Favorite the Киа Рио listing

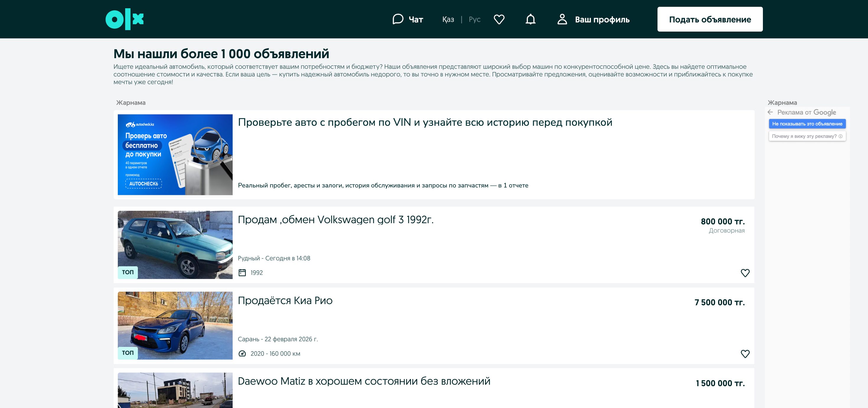745,354
